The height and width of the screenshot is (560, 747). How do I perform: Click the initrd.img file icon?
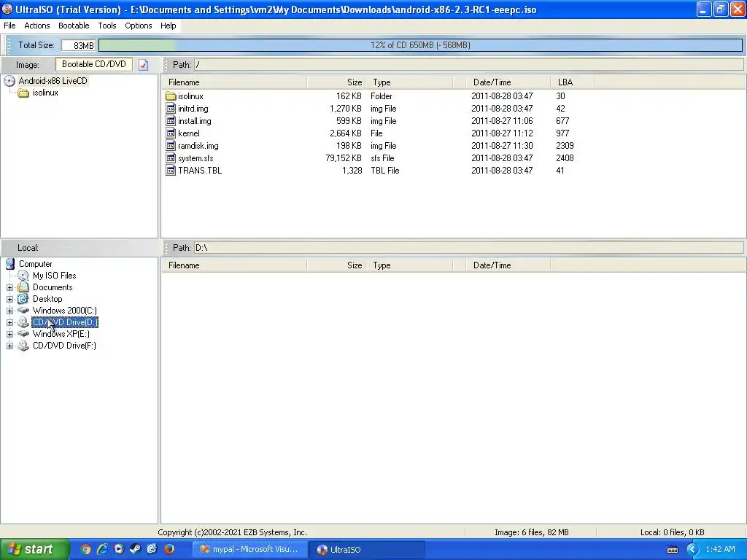171,109
